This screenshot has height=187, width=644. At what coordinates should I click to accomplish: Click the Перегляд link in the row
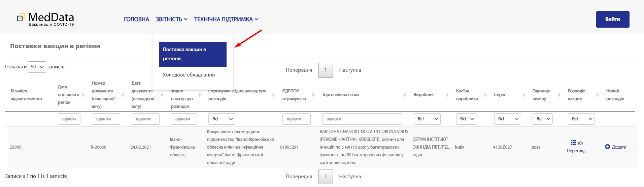(x=576, y=151)
